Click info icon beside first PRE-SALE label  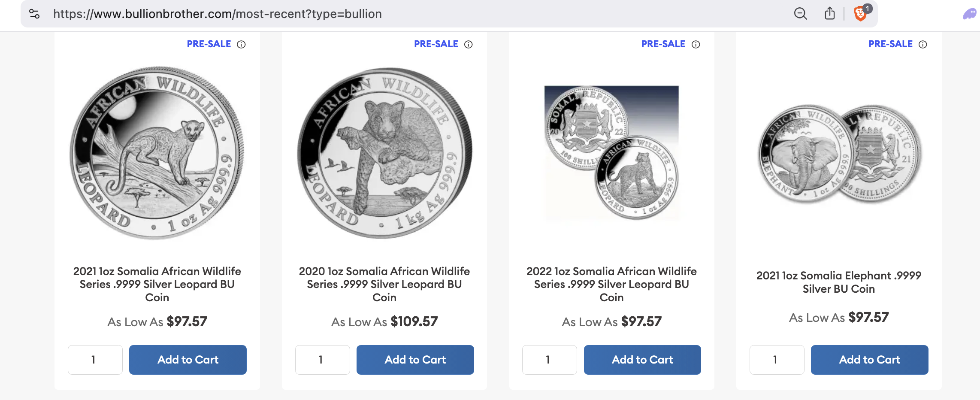241,44
